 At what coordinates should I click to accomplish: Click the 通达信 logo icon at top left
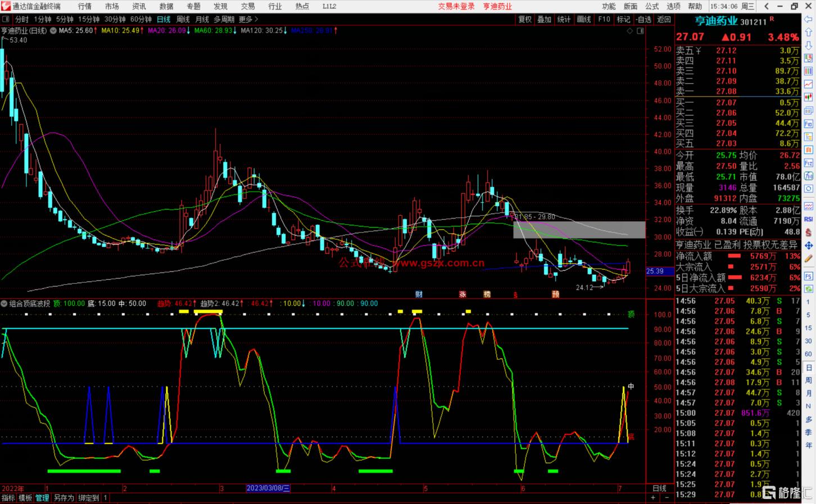(x=6, y=6)
